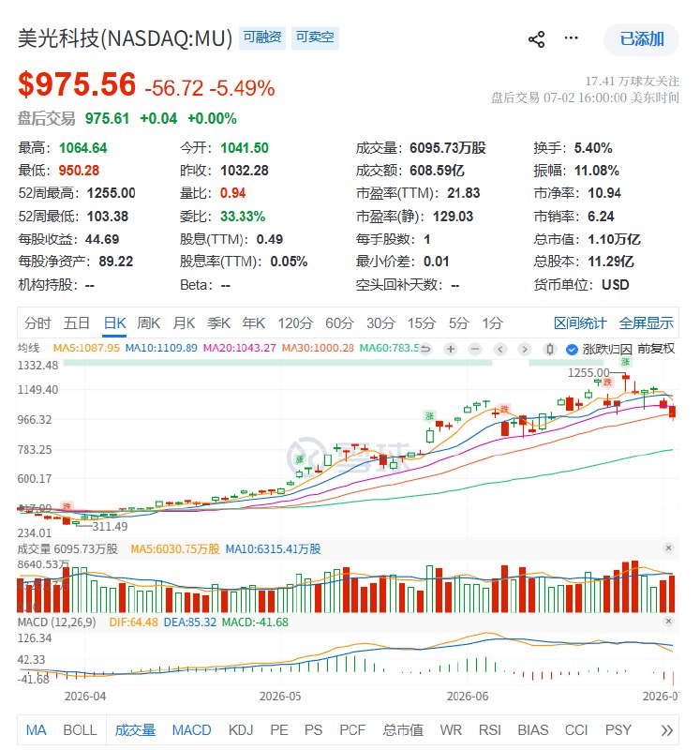Image resolution: width=700 pixels, height=750 pixels.
Task: Enable the RSI indicator
Action: [x=489, y=730]
